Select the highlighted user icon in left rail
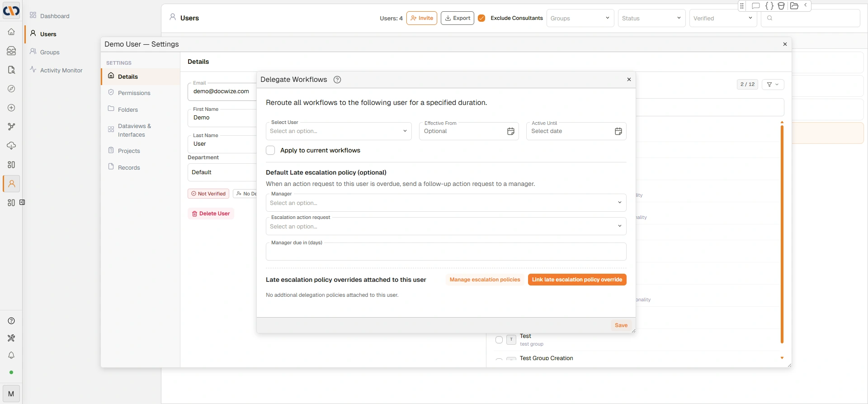This screenshot has width=868, height=404. pos(11,184)
